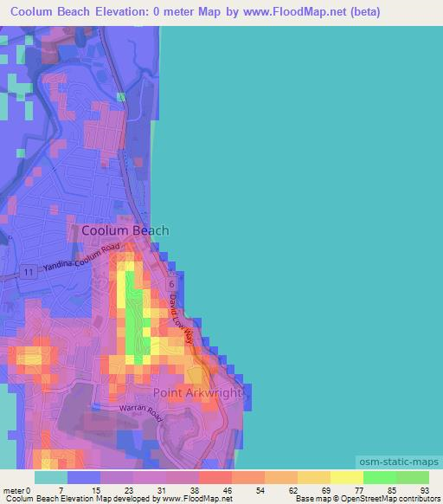Click the 15 meter purple legend swatch
The image size is (443, 504).
tap(117, 477)
